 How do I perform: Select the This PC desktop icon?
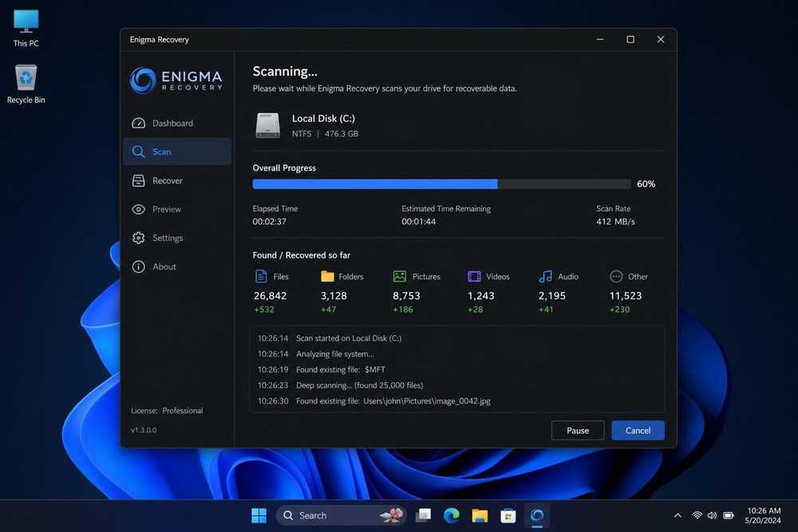(26, 29)
